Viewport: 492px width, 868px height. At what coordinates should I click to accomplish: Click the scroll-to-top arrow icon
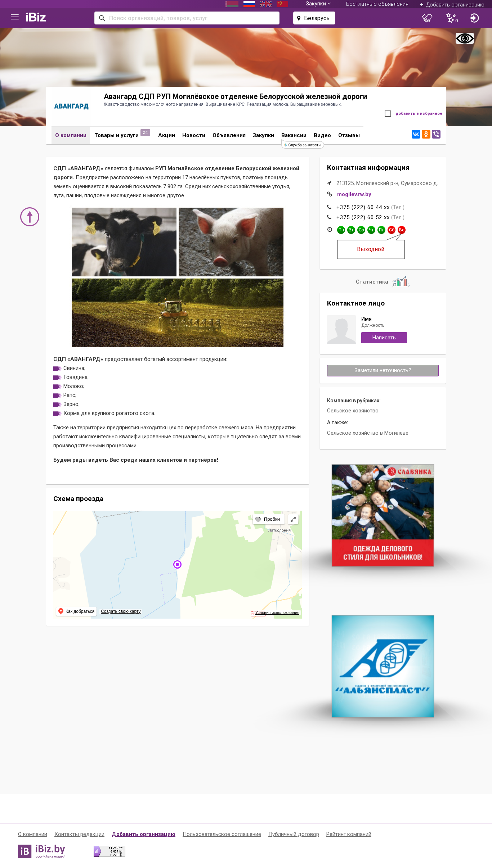(30, 217)
